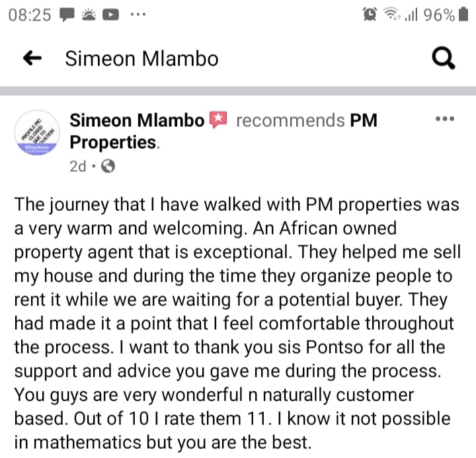Open the PM Properties page link
Viewport: 476px width, 458px height.
[x=114, y=141]
